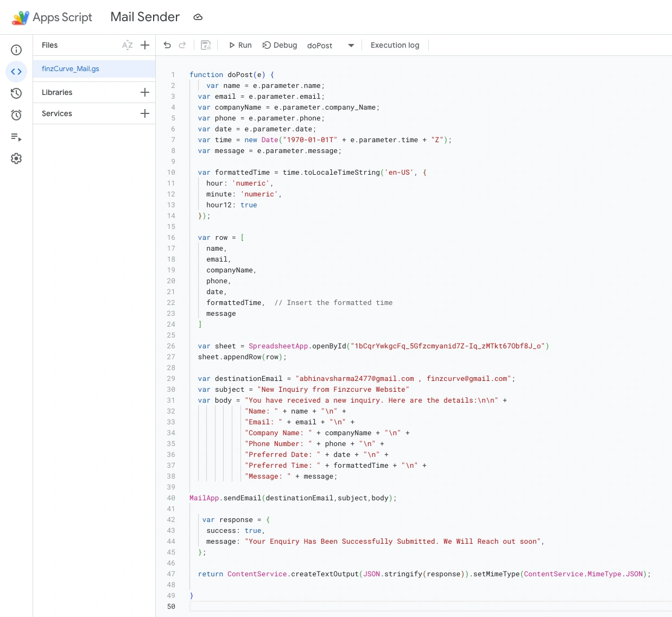Expand the function selector arrow
672x617 pixels.
[351, 46]
